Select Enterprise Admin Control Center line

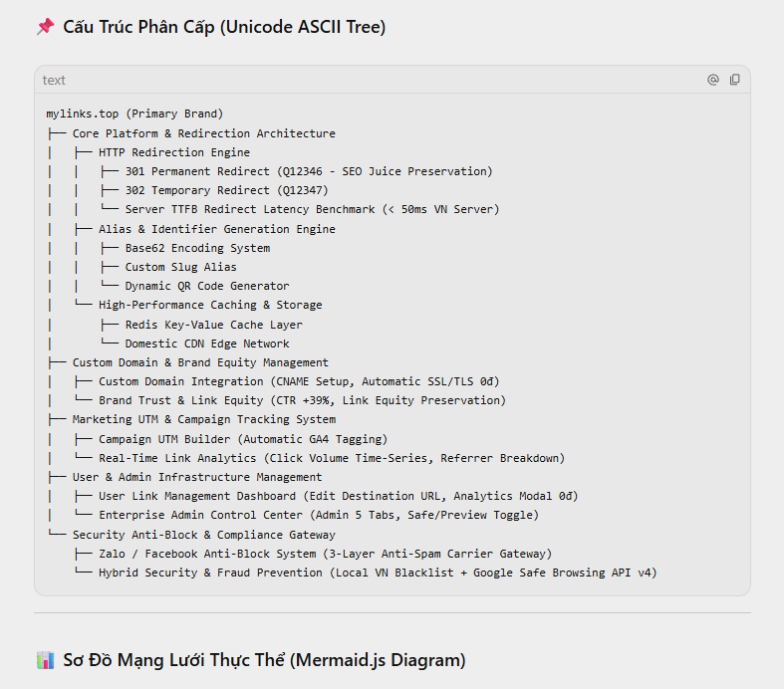coord(319,515)
